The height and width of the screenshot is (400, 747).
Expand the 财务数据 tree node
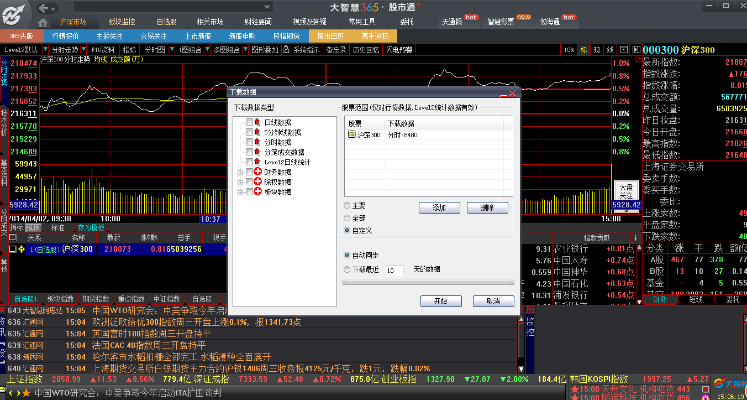pyautogui.click(x=237, y=171)
